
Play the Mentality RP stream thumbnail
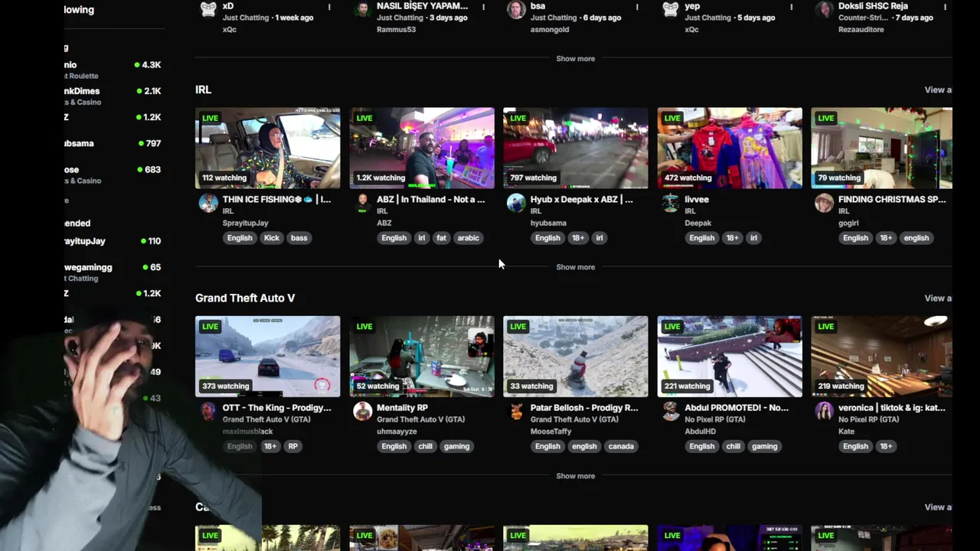(x=422, y=357)
